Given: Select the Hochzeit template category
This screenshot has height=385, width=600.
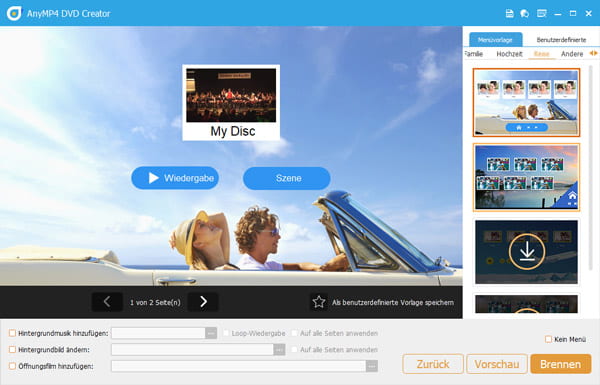Looking at the screenshot, I should pos(509,54).
